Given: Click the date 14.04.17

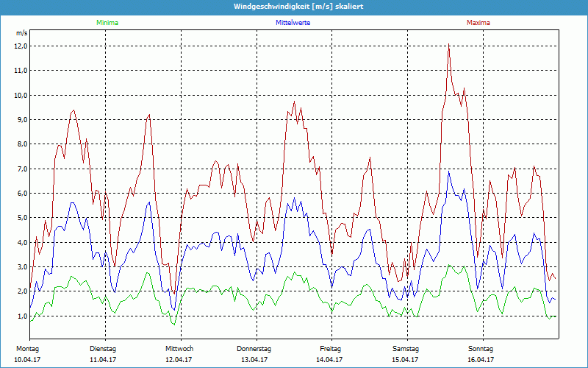Looking at the screenshot, I should tap(329, 360).
